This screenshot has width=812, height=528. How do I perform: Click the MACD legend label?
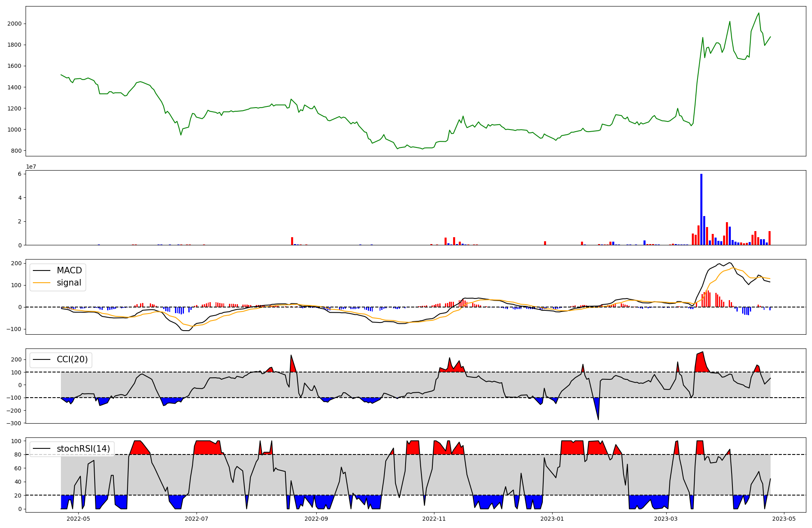click(69, 270)
